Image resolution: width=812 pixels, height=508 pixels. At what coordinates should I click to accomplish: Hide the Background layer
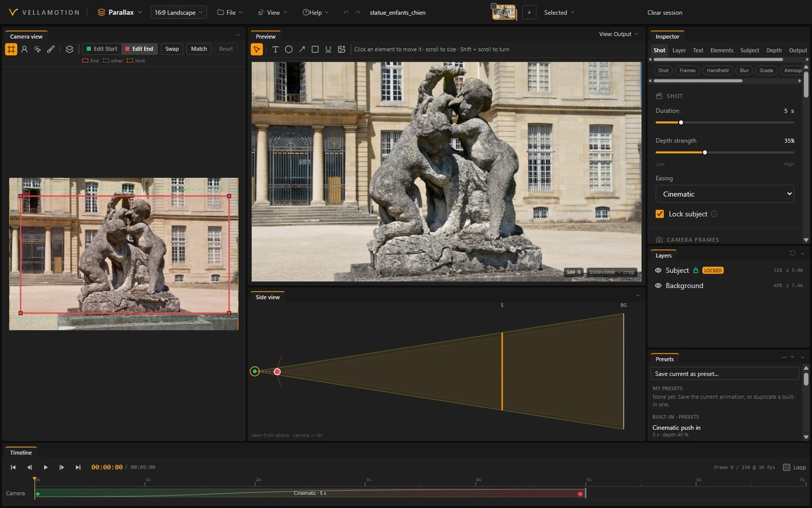point(658,286)
